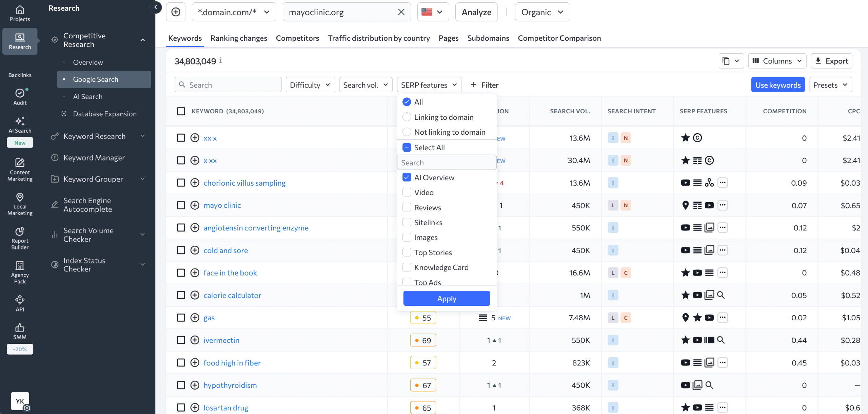Viewport: 868px width, 414px height.
Task: Click the Analyze button
Action: pyautogui.click(x=476, y=12)
